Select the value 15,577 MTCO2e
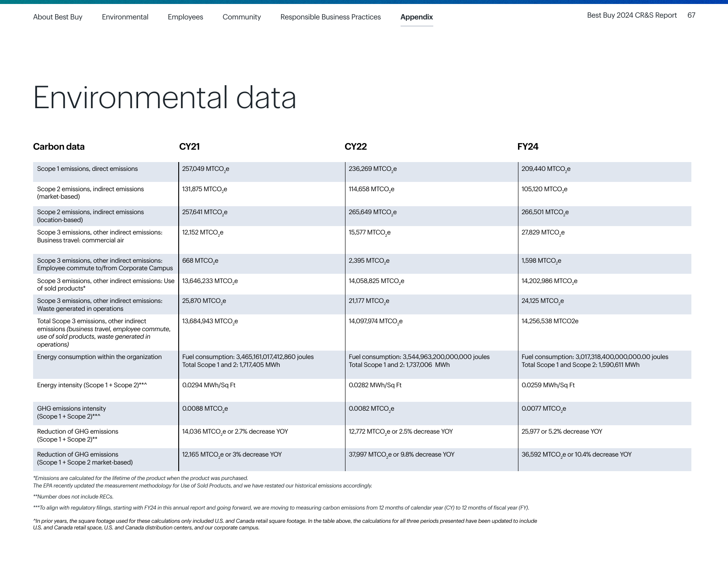The image size is (728, 563). click(369, 233)
